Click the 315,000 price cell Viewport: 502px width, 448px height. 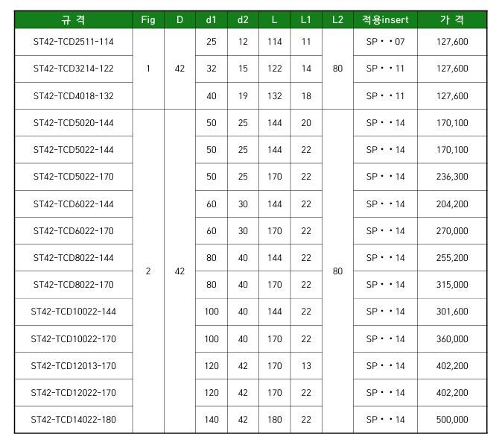[452, 285]
